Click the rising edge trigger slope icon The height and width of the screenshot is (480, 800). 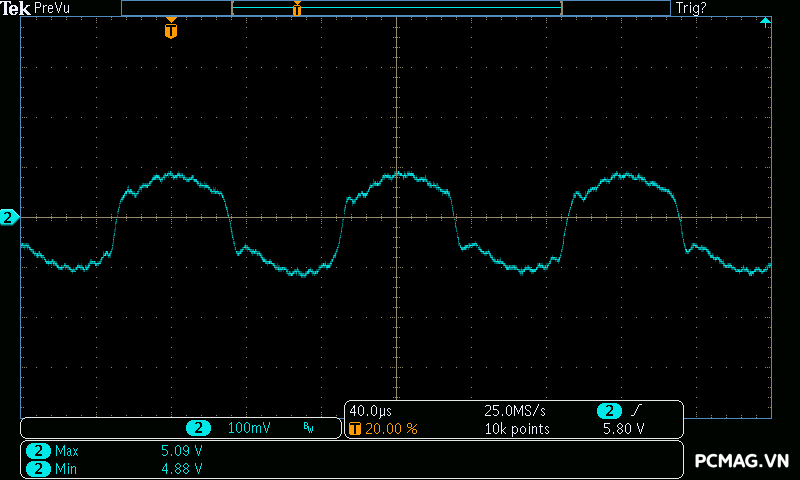[x=638, y=411]
